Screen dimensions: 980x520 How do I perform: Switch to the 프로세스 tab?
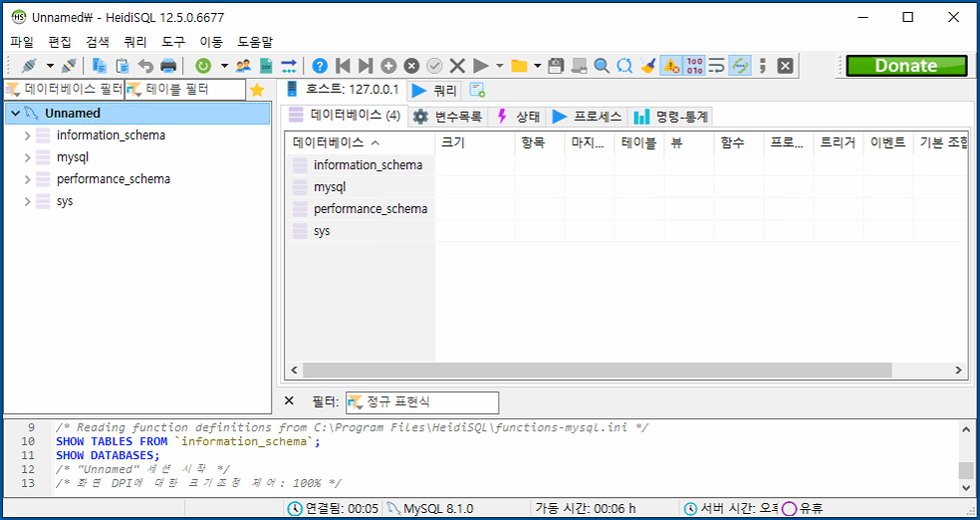588,116
